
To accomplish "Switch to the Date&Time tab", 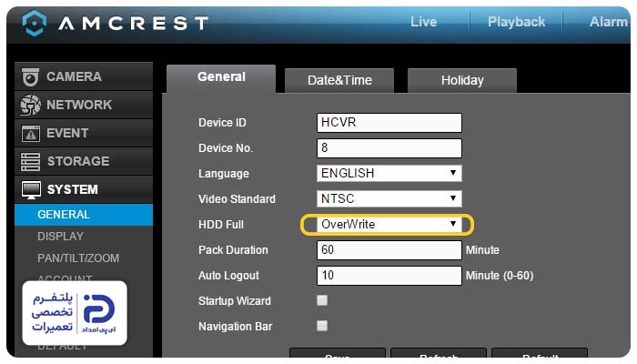I will click(339, 80).
